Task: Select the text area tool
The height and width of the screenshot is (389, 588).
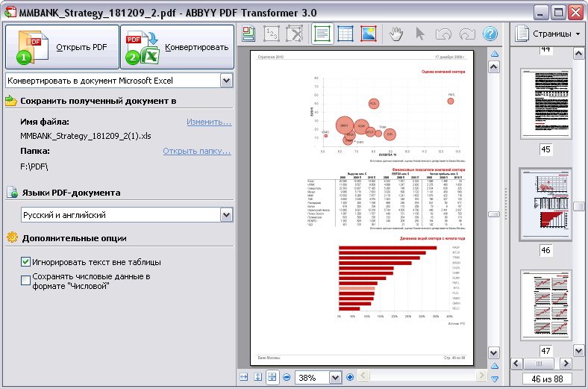Action: pyautogui.click(x=322, y=34)
